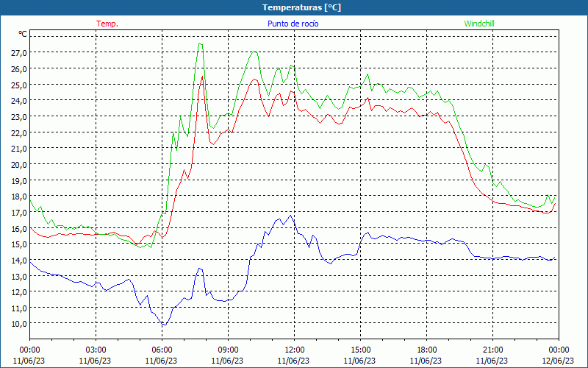Click the 15:00 time label
Viewport: 588px width, 368px height.
point(360,350)
